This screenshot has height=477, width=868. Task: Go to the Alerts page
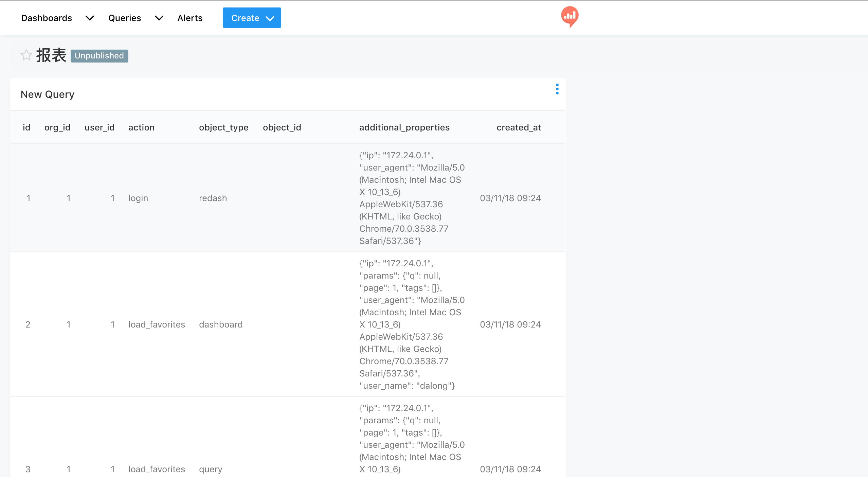tap(190, 18)
